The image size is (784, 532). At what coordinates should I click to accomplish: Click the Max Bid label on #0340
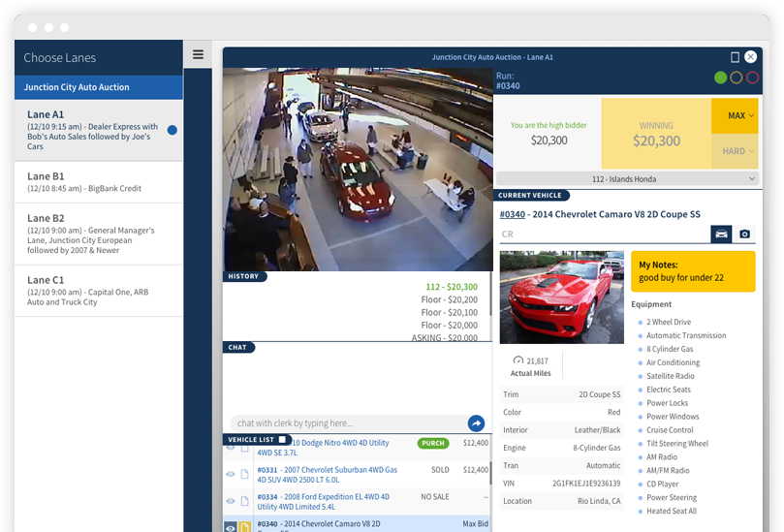[476, 523]
